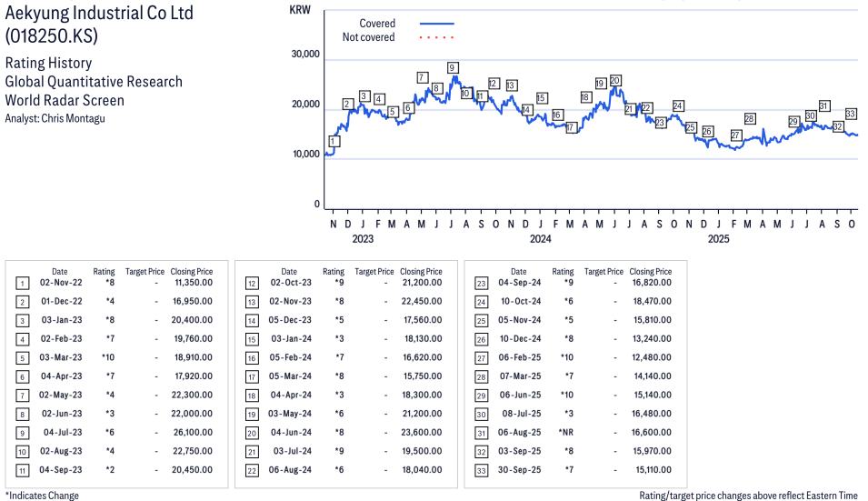Click chart marker 20 on the price line
This screenshot has height=501, width=868.
(615, 81)
